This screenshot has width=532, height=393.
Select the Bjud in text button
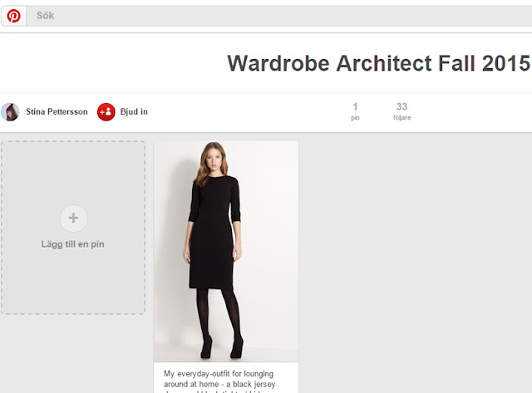pyautogui.click(x=134, y=111)
